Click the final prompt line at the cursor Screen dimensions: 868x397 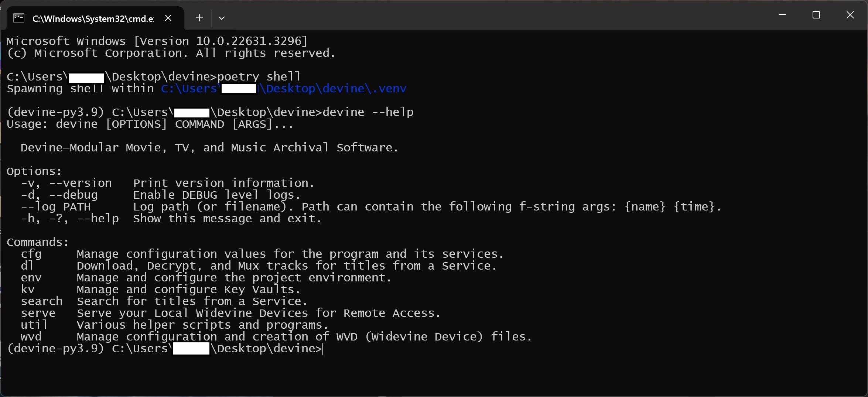coord(322,349)
